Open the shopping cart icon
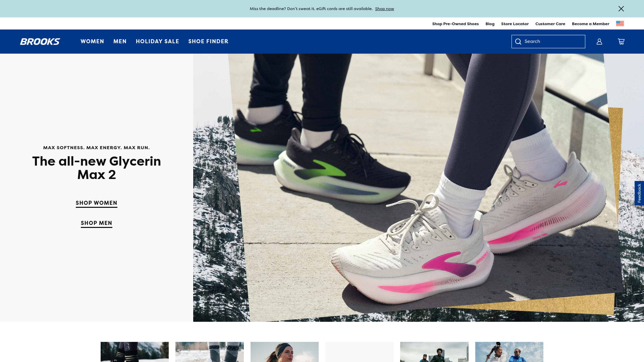 (621, 42)
